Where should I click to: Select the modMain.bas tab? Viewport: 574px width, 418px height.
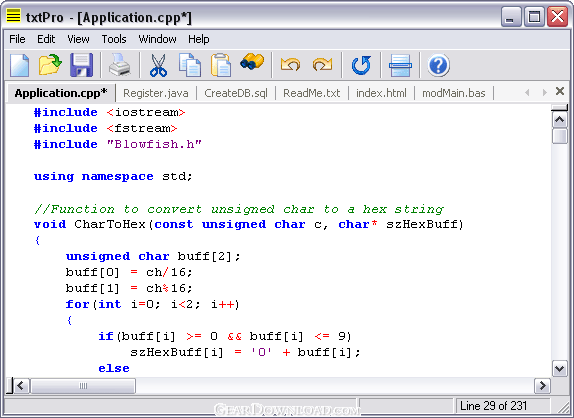(x=454, y=93)
